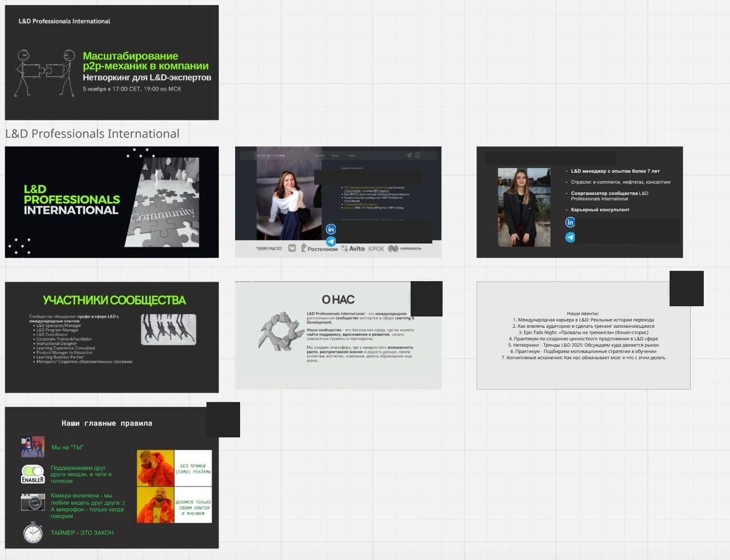Select the УЧАСТНИКИ СООБЩЕСТВА slide

click(112, 337)
